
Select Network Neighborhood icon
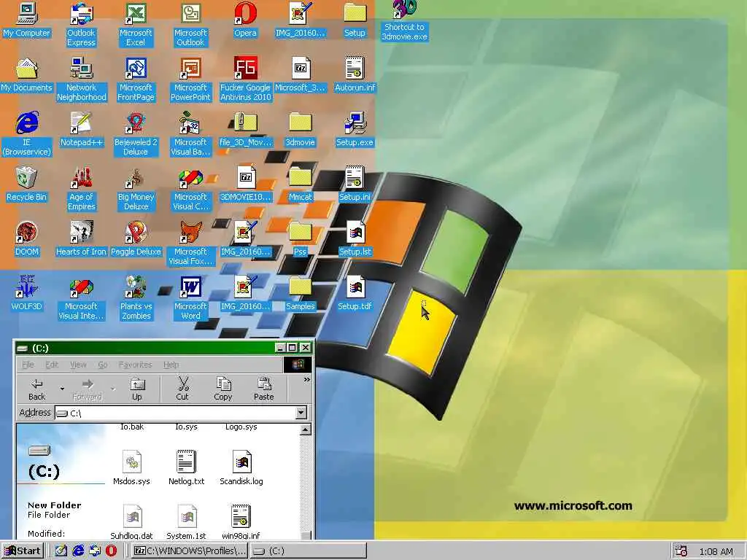pyautogui.click(x=82, y=79)
